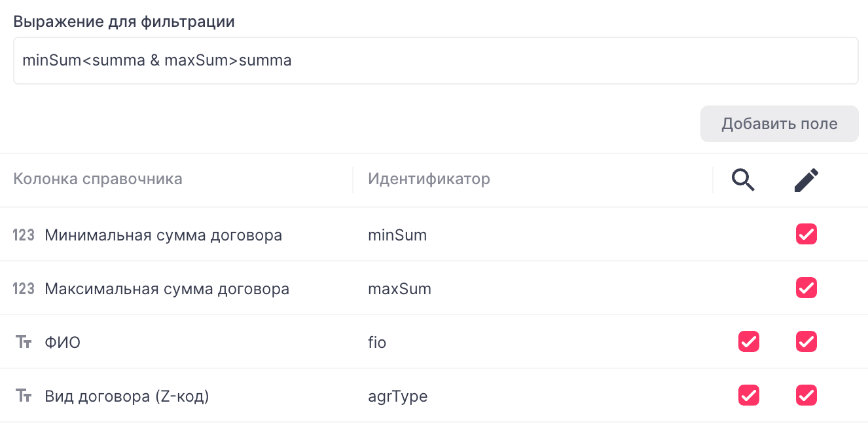
Task: Select the Минимальная сумма договора row label
Action: pos(163,235)
